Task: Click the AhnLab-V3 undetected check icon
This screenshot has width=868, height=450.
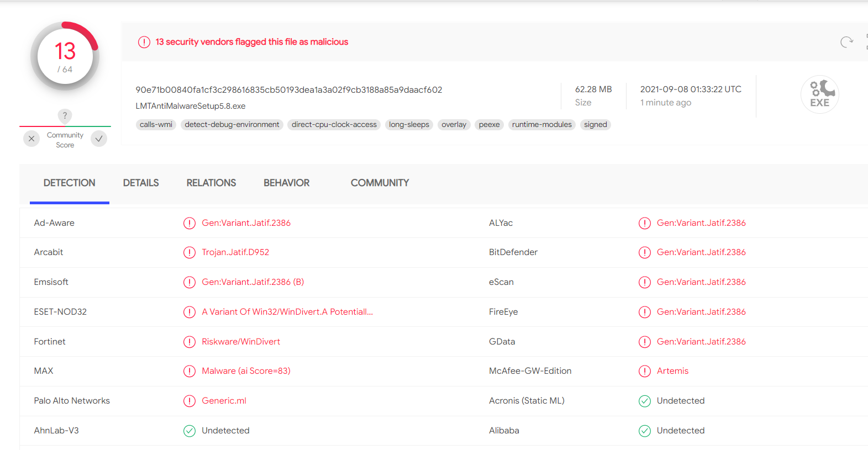Action: pos(190,431)
